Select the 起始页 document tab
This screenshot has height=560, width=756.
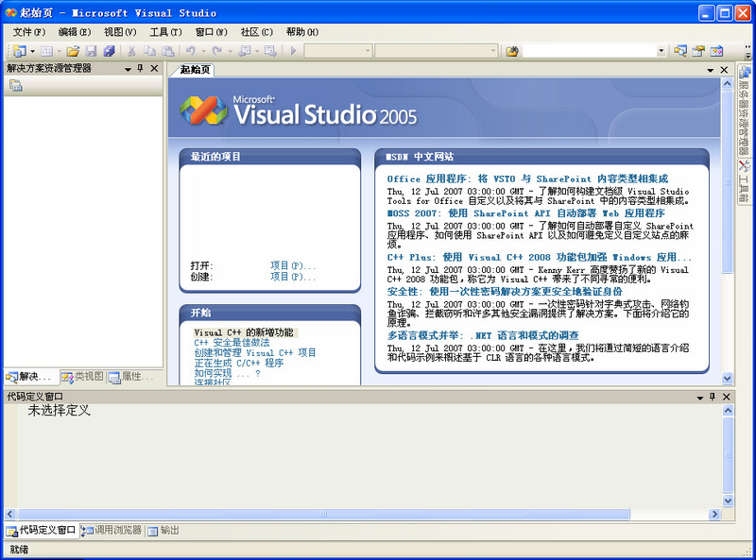[195, 70]
